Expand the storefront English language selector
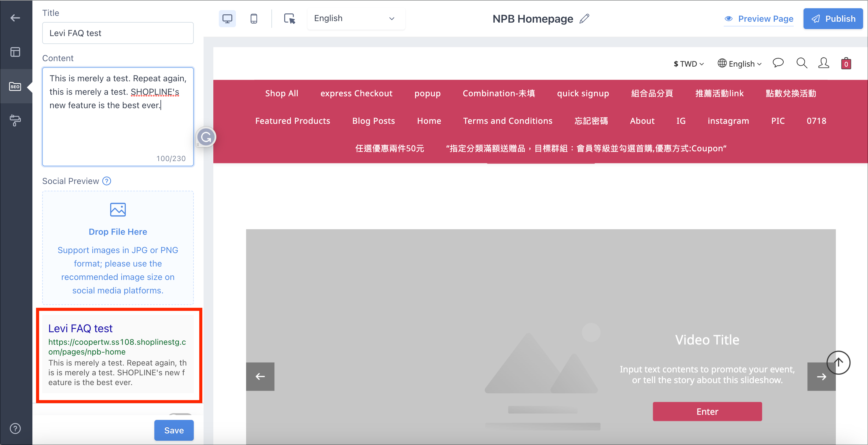 click(x=739, y=64)
